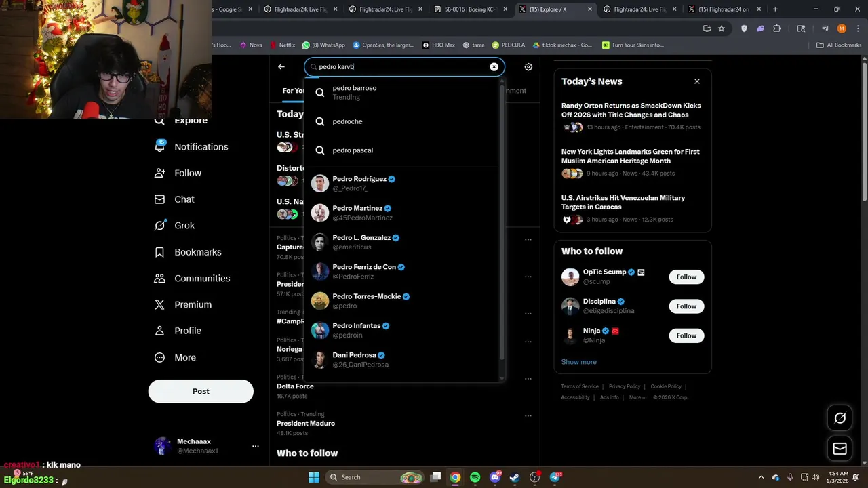Click the back arrow beside the search box
This screenshot has height=488, width=868.
(x=281, y=67)
